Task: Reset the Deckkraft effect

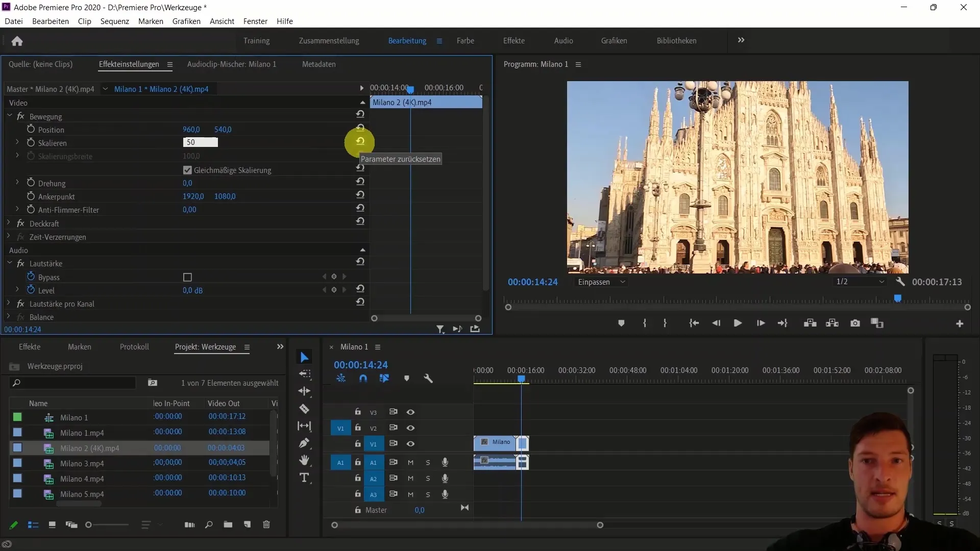Action: pyautogui.click(x=360, y=221)
